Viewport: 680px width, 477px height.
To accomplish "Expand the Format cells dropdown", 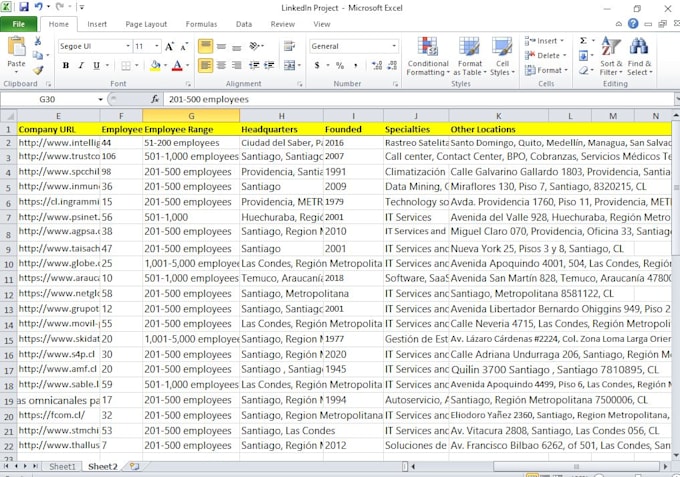I will [x=566, y=70].
